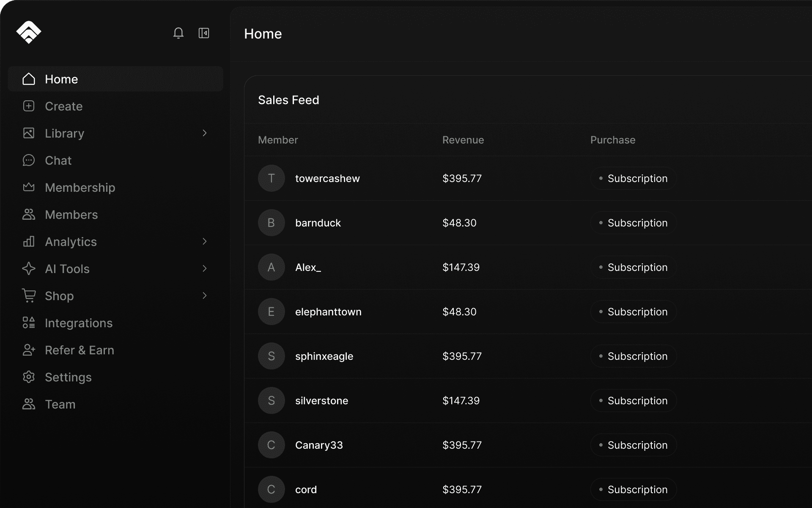Click barnduck's Subscription badge
812x508 pixels.
coord(633,223)
